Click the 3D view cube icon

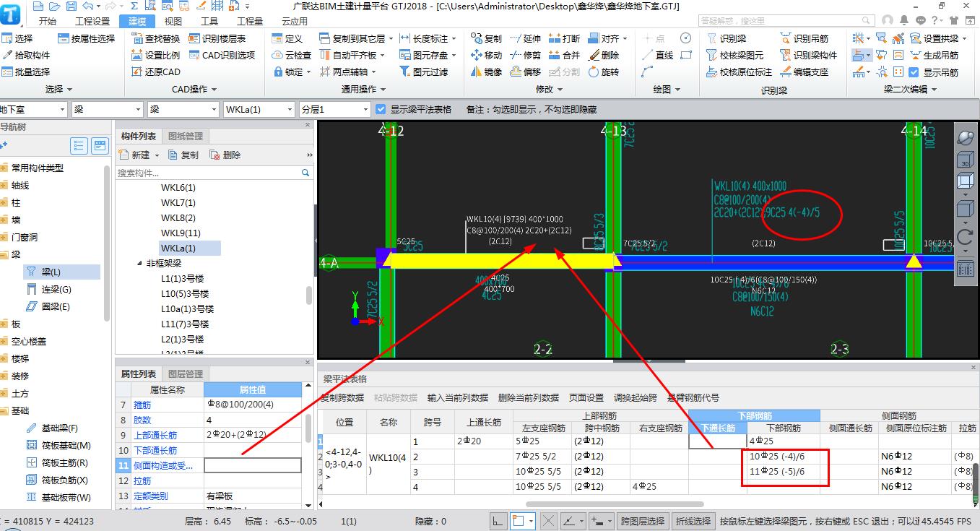coord(965,160)
